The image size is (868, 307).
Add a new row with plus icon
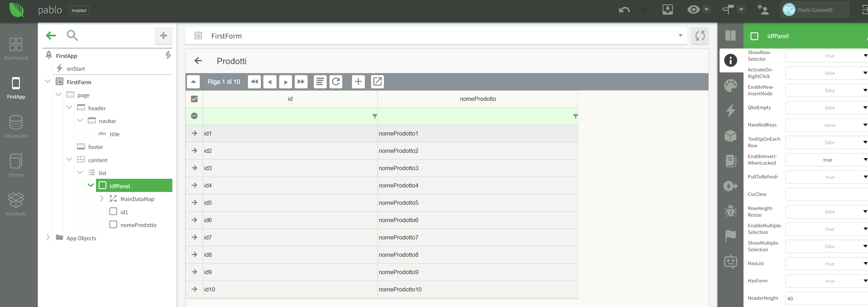[358, 82]
